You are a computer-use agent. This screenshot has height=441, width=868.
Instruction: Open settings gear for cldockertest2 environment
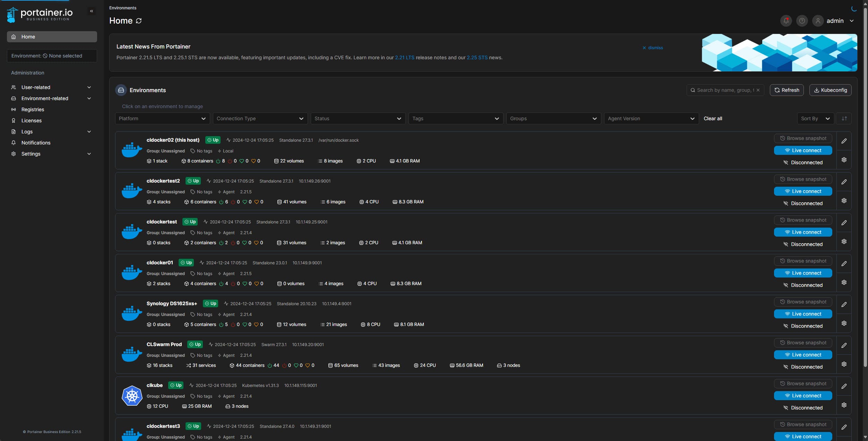pos(844,201)
